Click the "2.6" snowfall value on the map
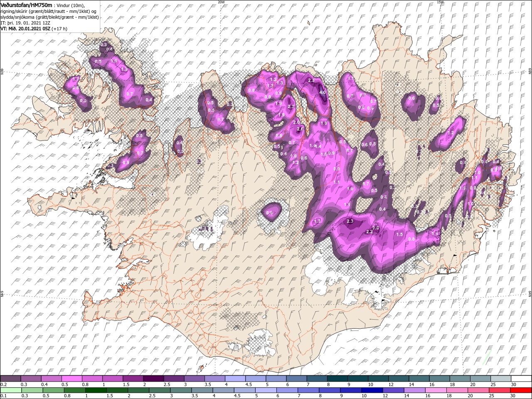 pos(300,129)
